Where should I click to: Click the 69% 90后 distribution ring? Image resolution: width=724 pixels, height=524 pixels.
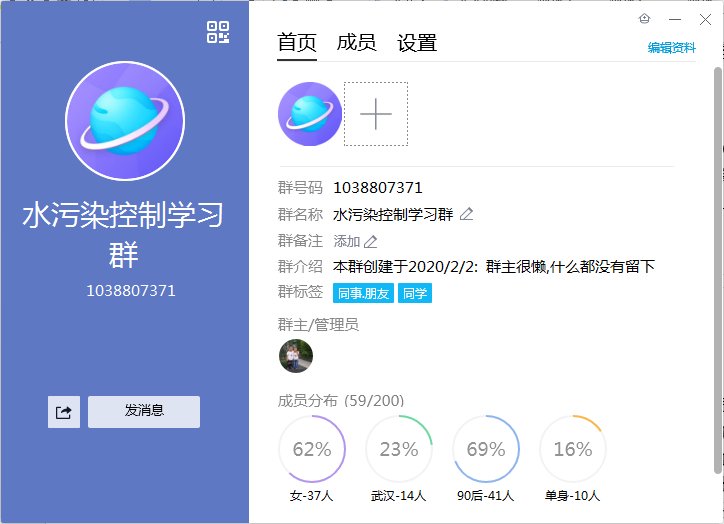point(486,449)
